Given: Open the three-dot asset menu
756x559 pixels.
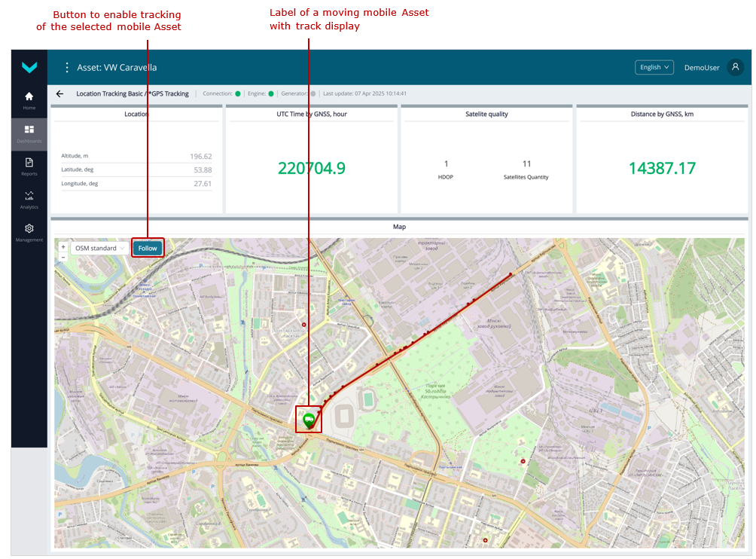Looking at the screenshot, I should point(66,68).
